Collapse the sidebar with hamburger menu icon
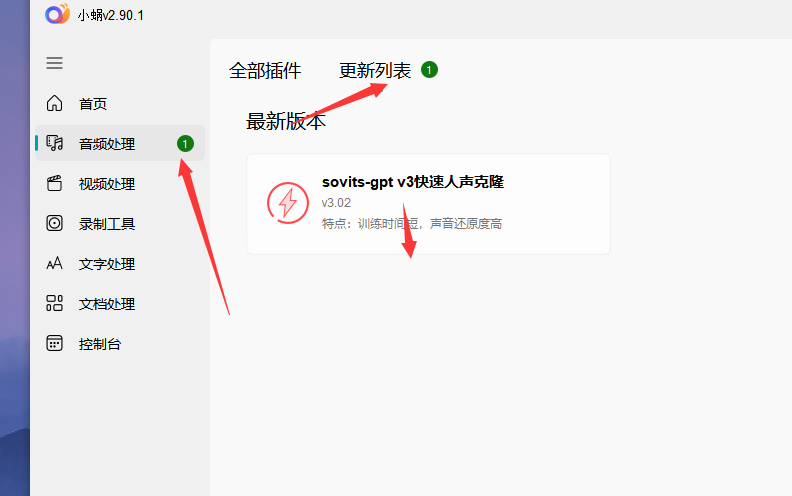This screenshot has height=496, width=792. coord(55,63)
